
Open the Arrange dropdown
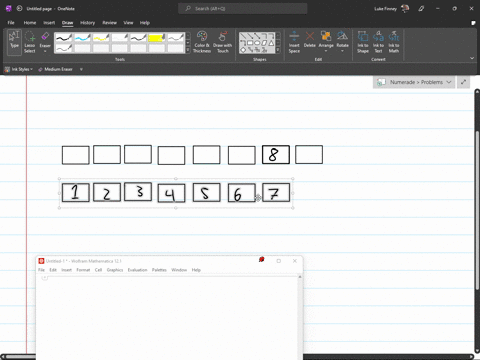click(326, 42)
